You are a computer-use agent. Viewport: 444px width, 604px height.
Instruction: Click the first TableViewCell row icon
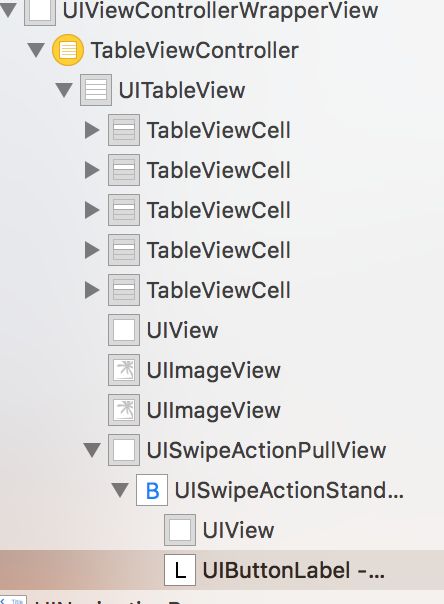[124, 130]
